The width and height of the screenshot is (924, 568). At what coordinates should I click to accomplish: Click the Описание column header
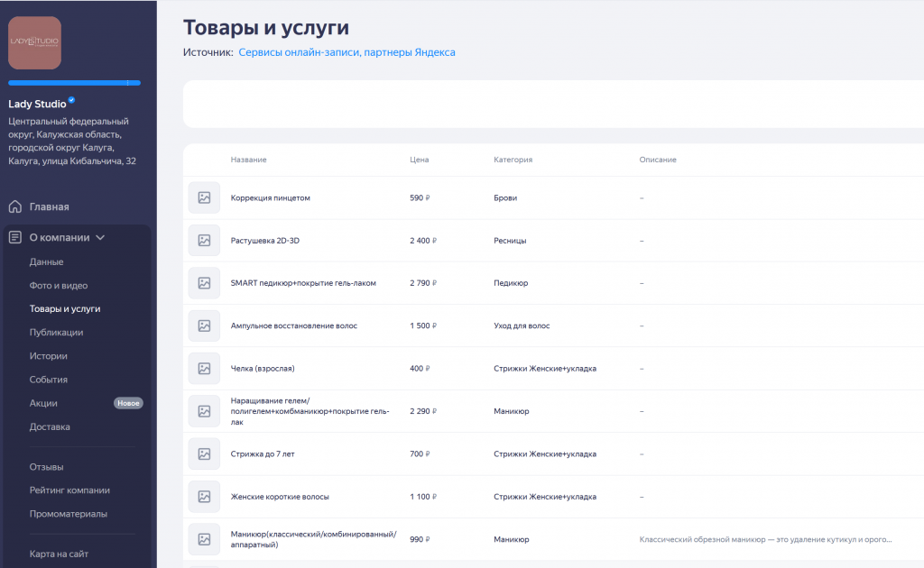(658, 160)
